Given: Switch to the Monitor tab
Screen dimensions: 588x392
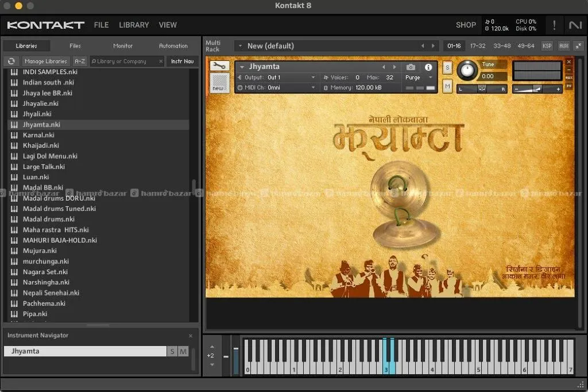Looking at the screenshot, I should 123,46.
